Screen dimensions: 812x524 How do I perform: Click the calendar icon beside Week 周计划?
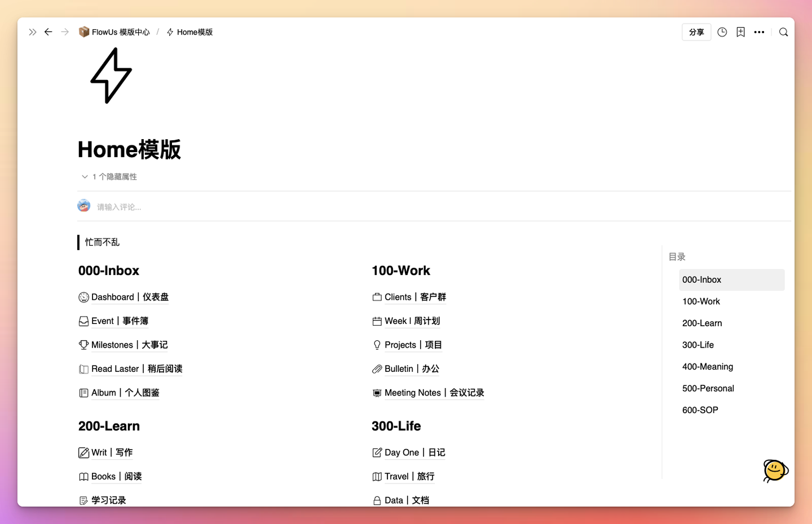377,321
